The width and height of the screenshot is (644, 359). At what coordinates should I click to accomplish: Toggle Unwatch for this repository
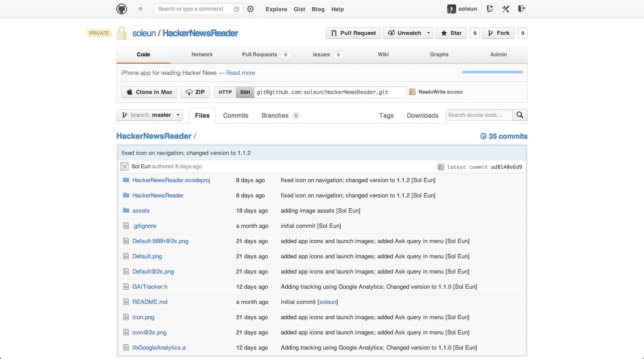coord(404,33)
